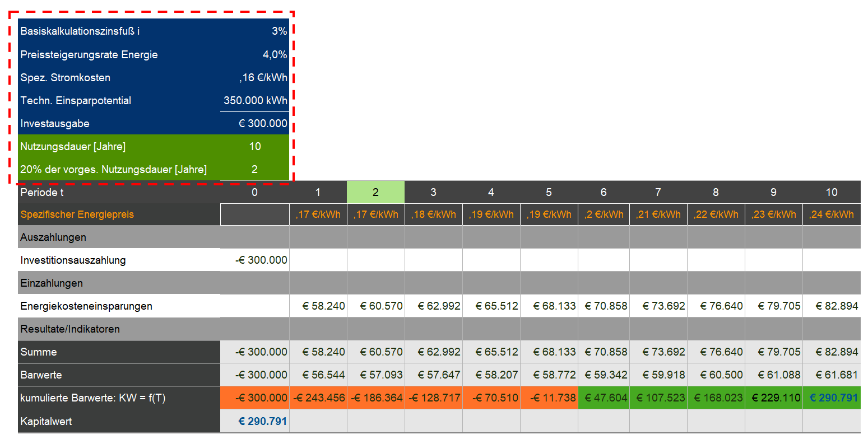Select the 'Auszahlungen' section header
Image resolution: width=868 pixels, height=439 pixels.
coord(53,237)
